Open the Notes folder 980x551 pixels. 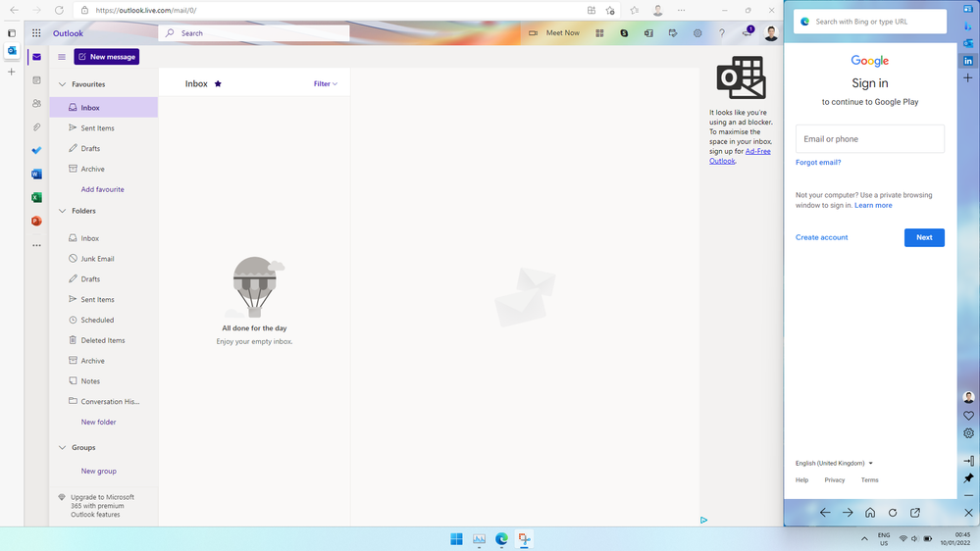pos(104,381)
